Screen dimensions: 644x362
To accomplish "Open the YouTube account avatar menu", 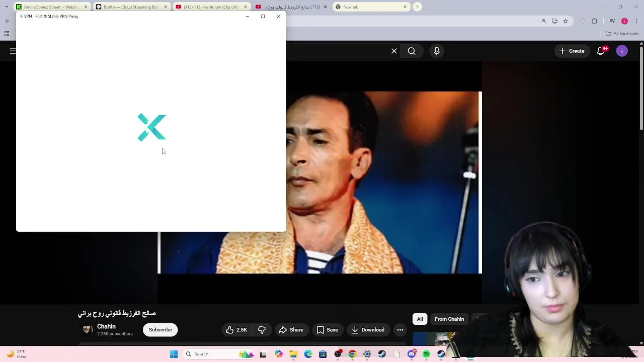I will tap(622, 51).
